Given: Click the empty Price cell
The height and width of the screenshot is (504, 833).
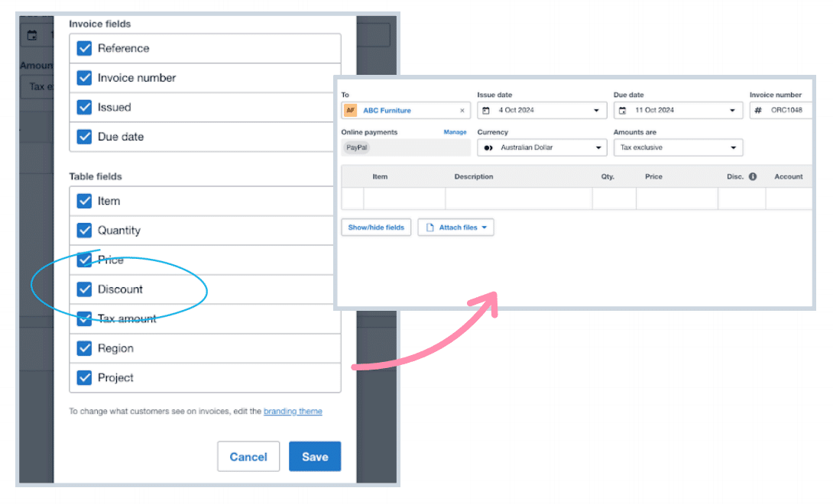Looking at the screenshot, I should point(677,199).
